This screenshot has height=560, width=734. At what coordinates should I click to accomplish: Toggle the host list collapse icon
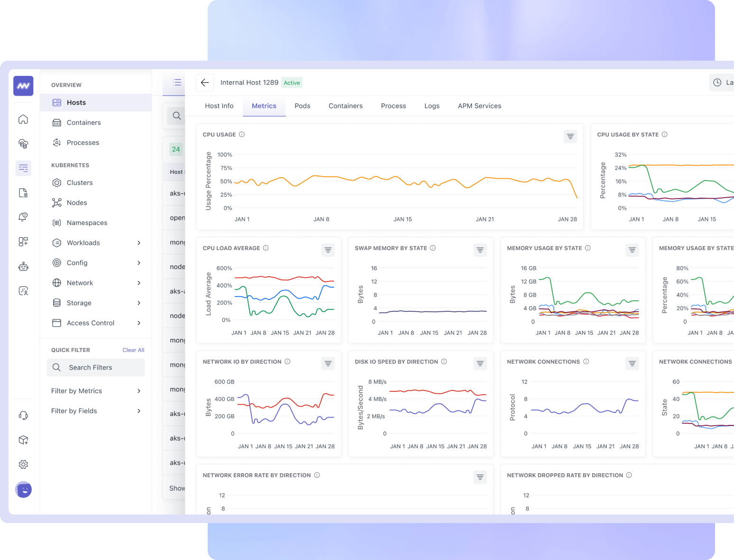(177, 82)
